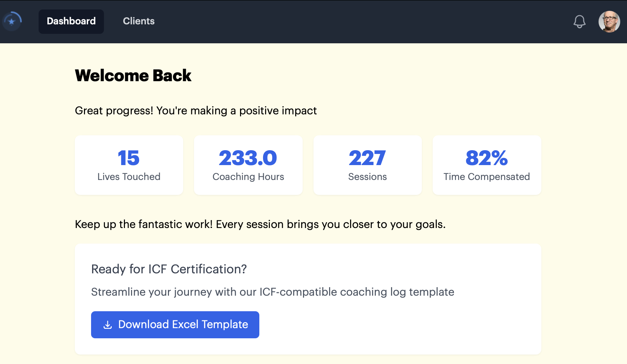Select the Time Compensated card

point(487,165)
